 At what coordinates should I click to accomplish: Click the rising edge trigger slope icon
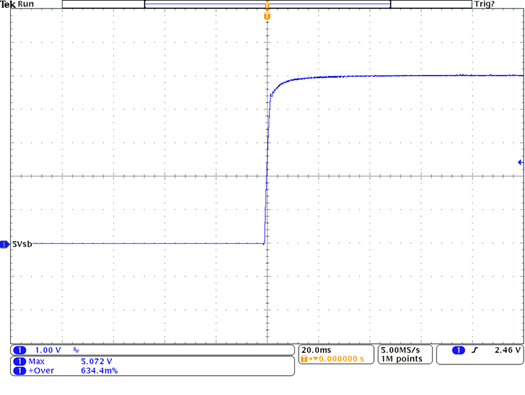(x=475, y=350)
